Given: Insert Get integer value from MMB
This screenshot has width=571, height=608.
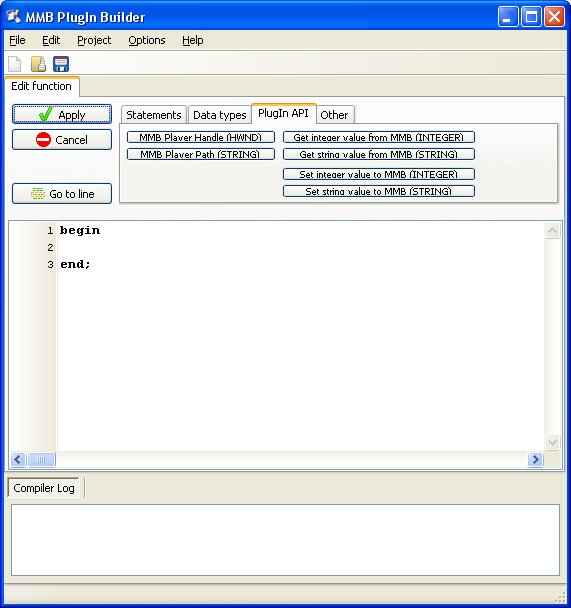Looking at the screenshot, I should (379, 137).
